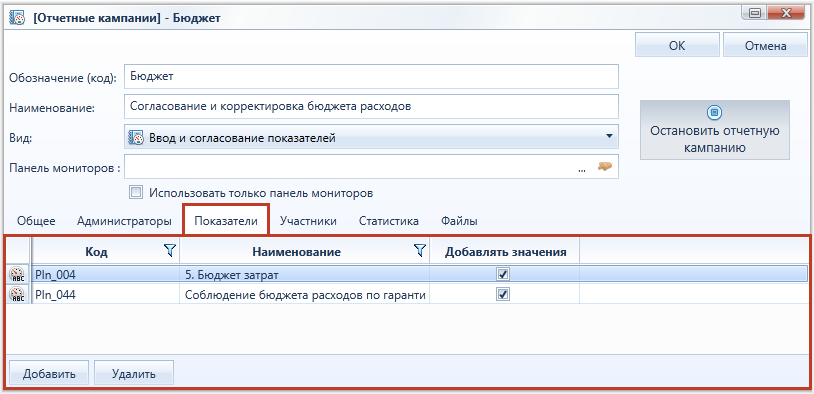Uncheck Добавлять значения for Pln_044
The height and width of the screenshot is (394, 814).
point(503,295)
